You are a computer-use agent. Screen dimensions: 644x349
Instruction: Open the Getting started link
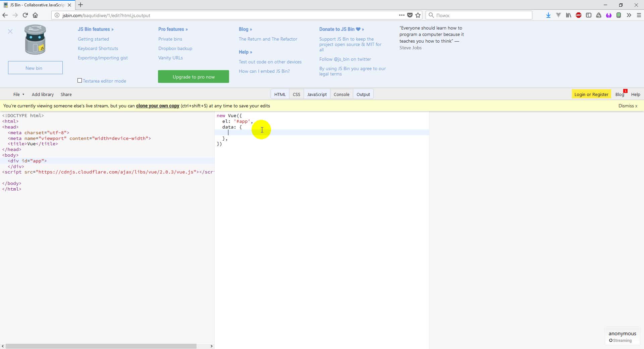pyautogui.click(x=93, y=39)
